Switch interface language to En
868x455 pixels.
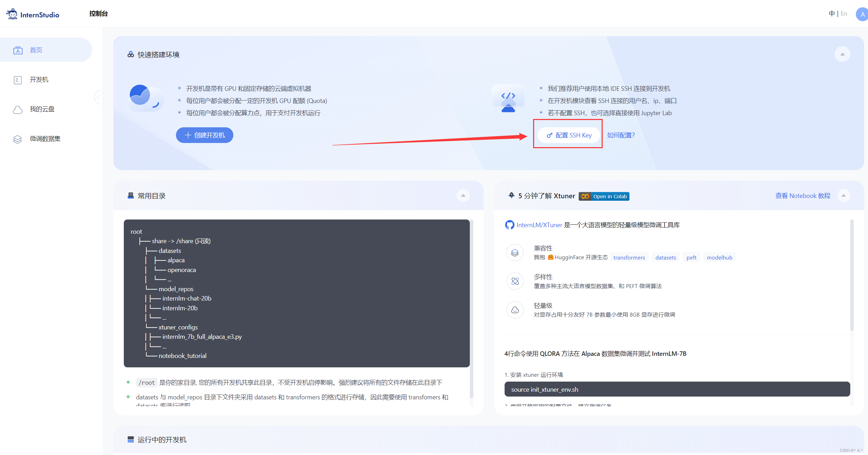(x=844, y=14)
